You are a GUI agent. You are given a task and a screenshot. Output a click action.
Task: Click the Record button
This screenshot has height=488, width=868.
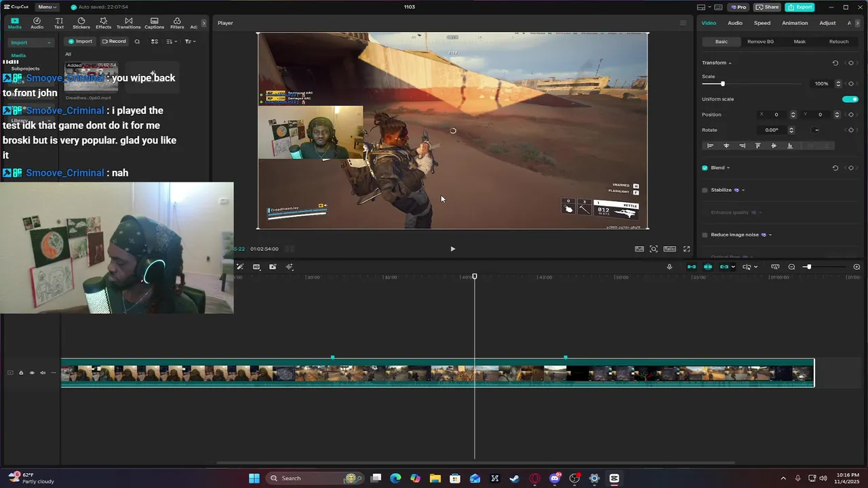point(114,41)
